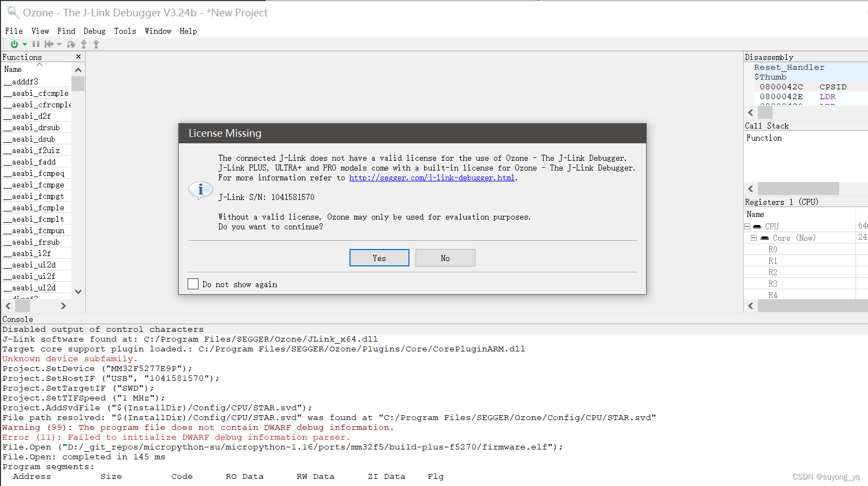Click the Pause/Halt toolbar icon
The height and width of the screenshot is (486, 868).
point(36,44)
